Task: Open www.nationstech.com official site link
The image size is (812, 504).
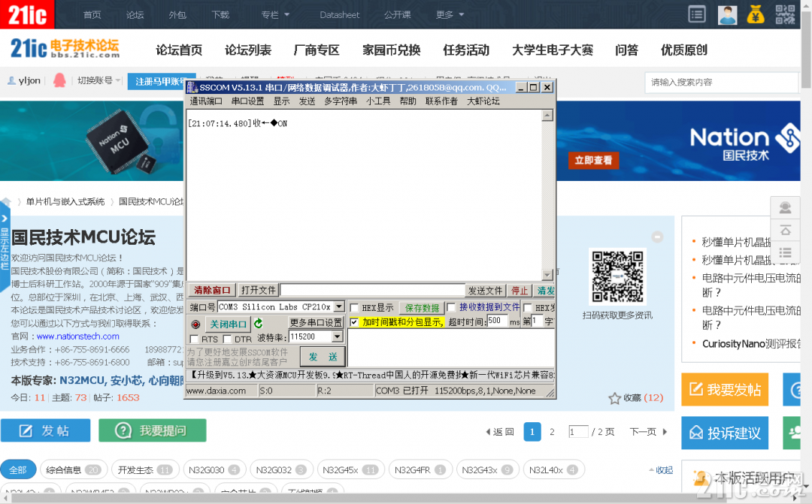Action: (77, 337)
